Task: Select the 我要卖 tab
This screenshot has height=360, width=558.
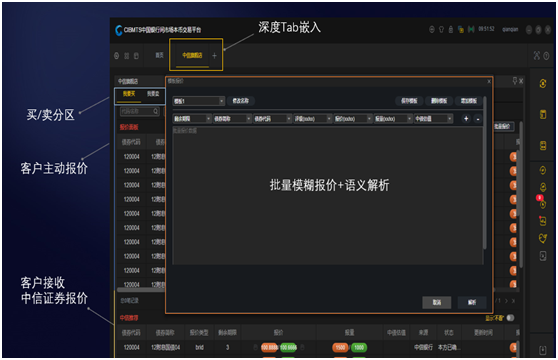Action: coord(153,94)
